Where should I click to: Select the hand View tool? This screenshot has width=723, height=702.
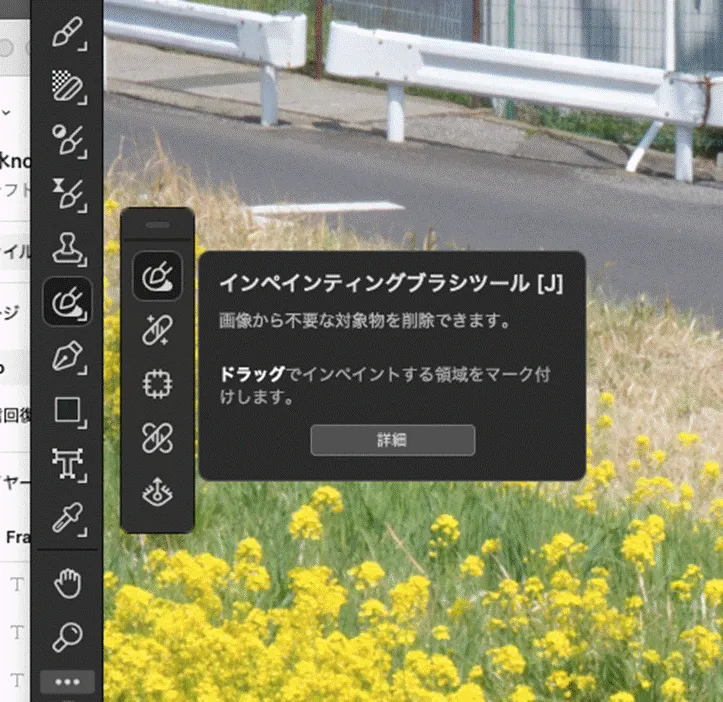coord(67,583)
